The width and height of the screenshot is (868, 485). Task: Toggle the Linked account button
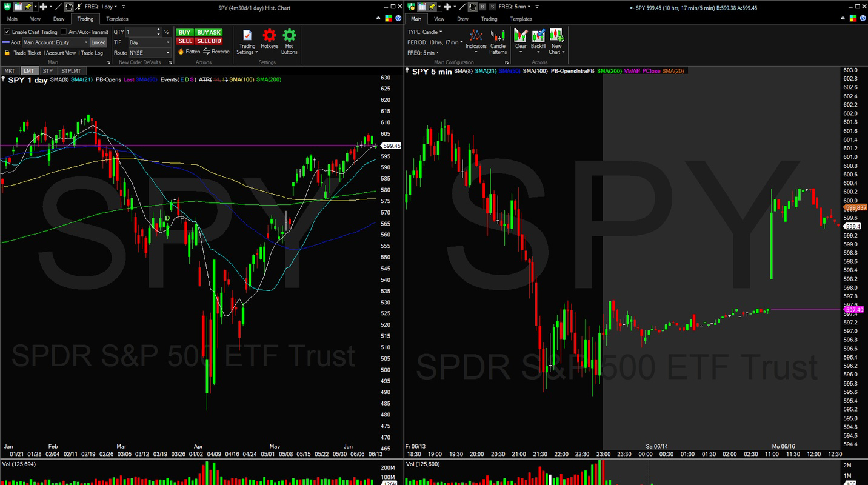pos(98,42)
